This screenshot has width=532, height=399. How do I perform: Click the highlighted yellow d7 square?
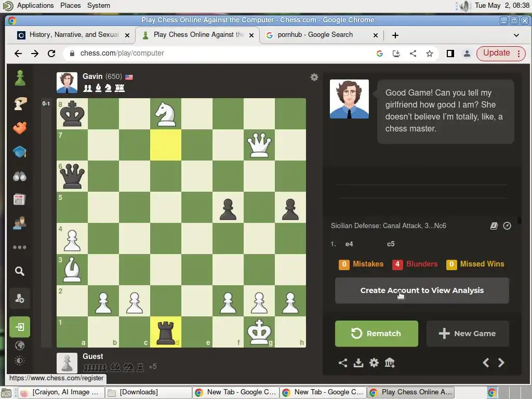[x=166, y=145]
